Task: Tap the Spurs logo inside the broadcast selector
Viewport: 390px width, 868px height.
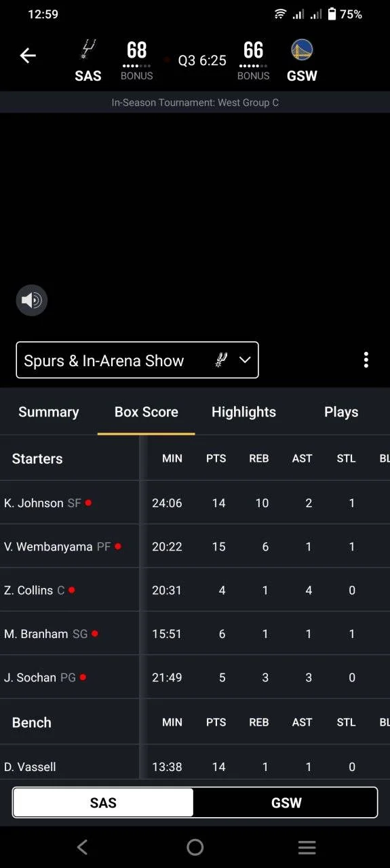Action: 221,360
